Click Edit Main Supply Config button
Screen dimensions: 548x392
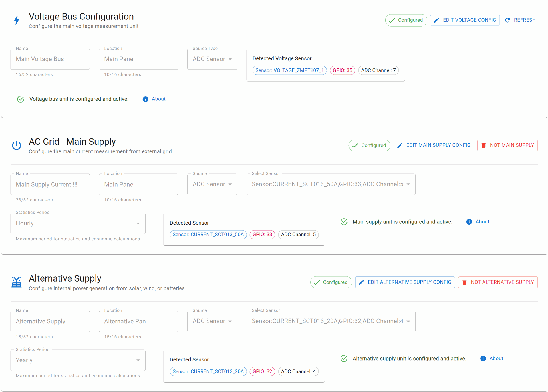434,146
